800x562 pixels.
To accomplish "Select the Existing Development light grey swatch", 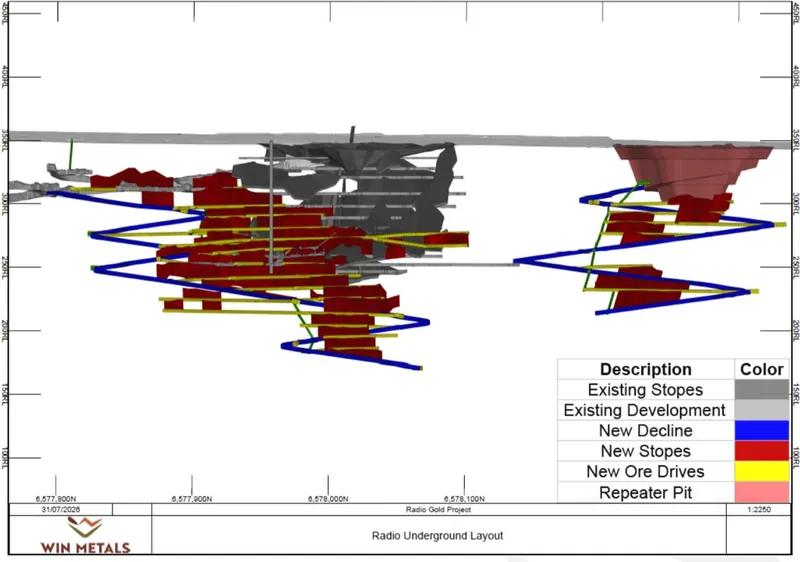I will point(762,410).
